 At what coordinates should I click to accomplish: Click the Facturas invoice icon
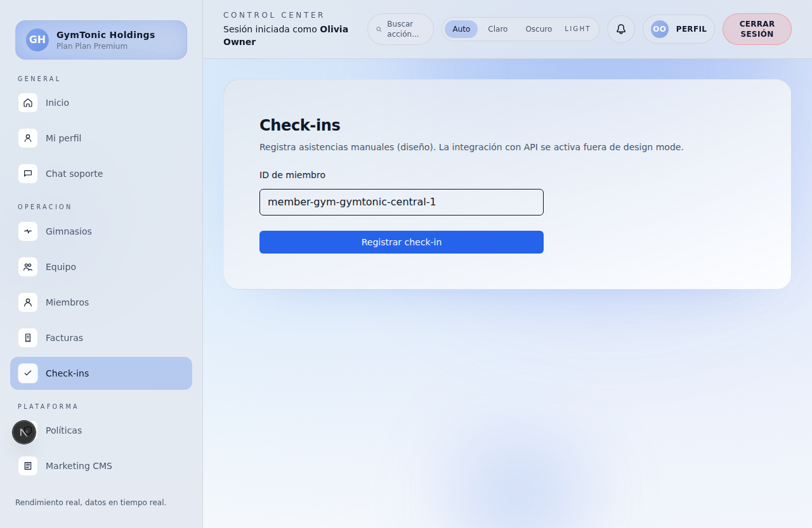tap(28, 338)
